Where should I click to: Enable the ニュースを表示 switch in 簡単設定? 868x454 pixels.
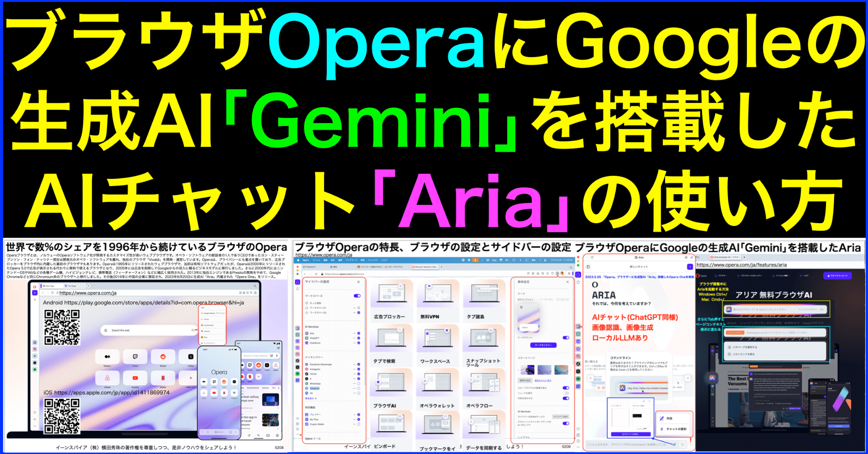click(566, 393)
